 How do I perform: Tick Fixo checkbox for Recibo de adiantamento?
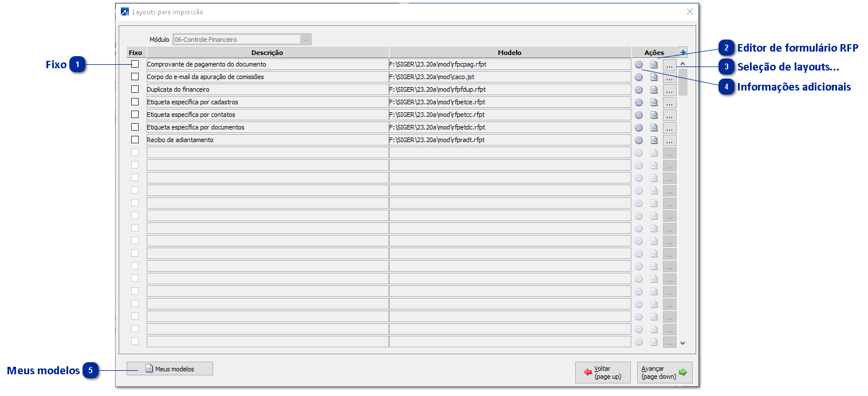135,139
